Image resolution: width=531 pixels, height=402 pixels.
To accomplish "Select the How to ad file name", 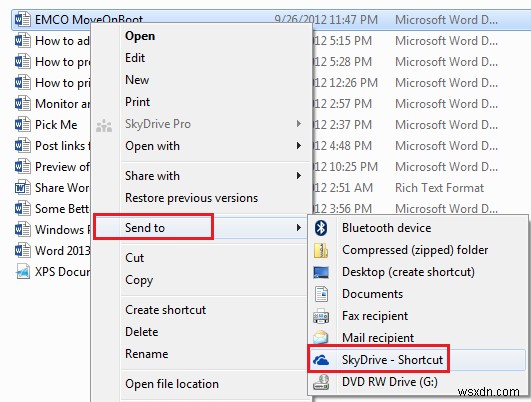I will (62, 41).
